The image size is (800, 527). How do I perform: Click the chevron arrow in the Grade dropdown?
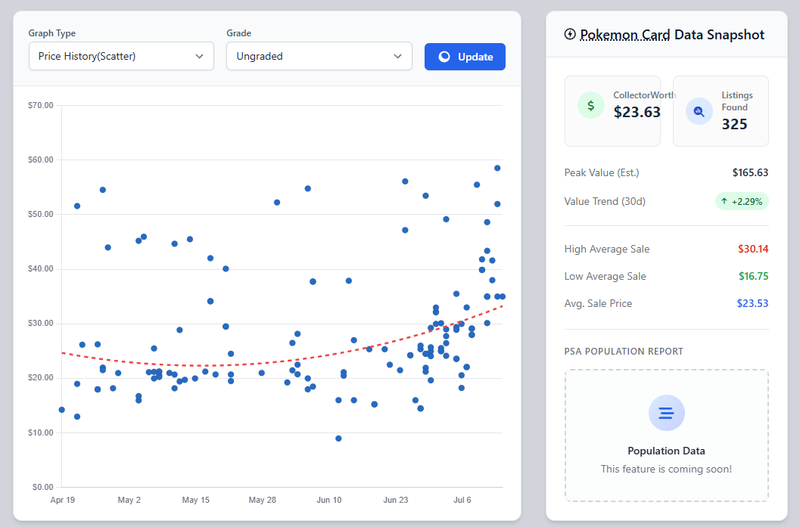[x=397, y=56]
